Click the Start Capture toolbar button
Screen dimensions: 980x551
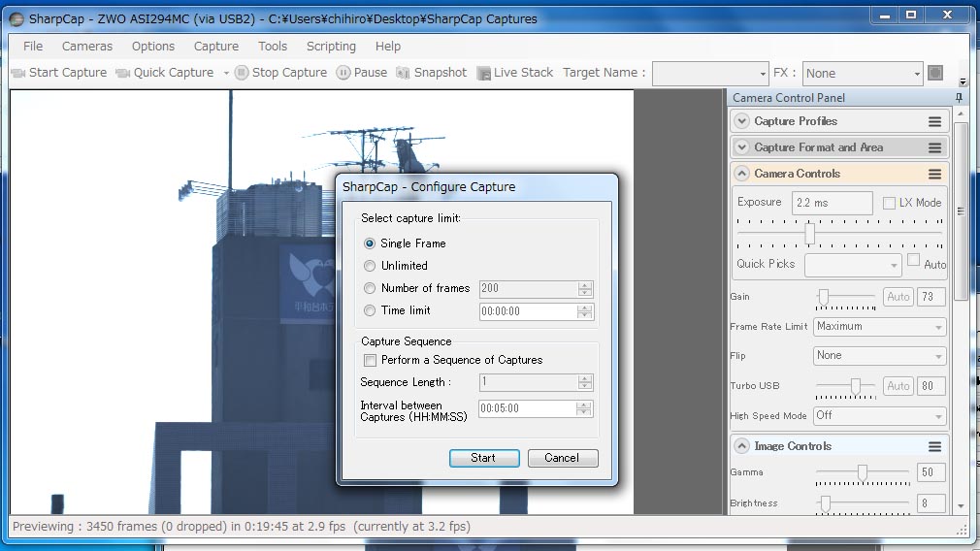[x=59, y=73]
